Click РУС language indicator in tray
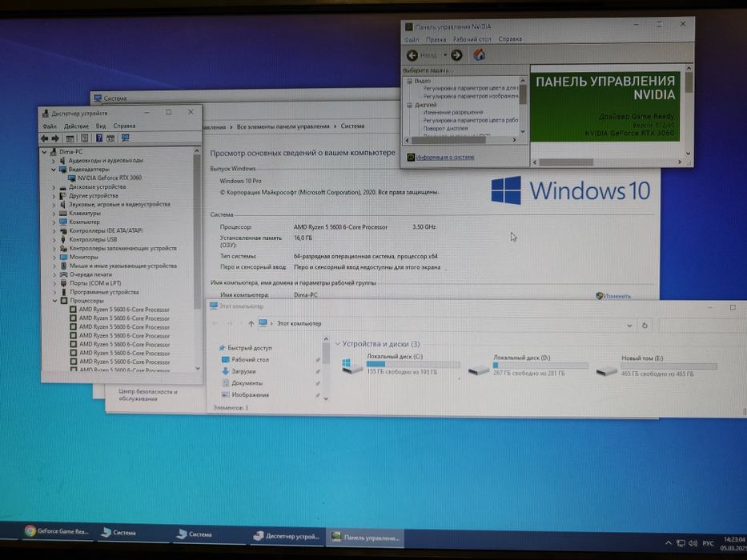Viewport: 747px width, 560px height. (x=708, y=543)
